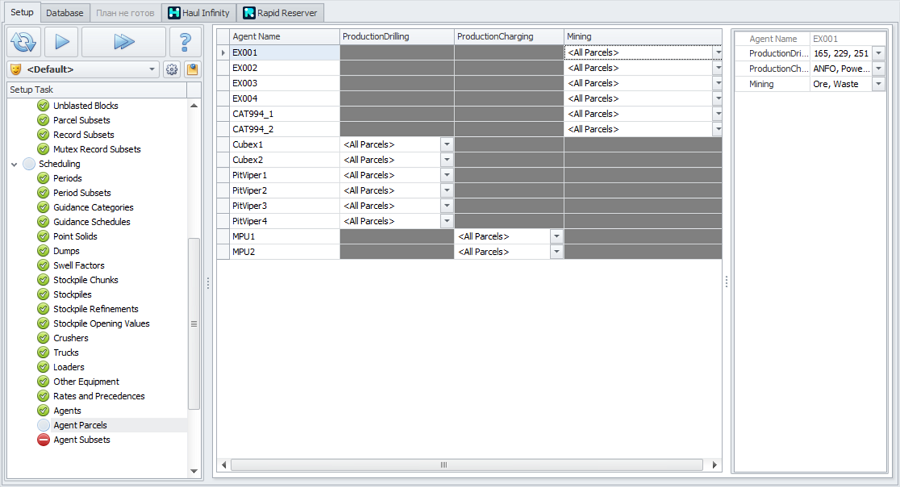This screenshot has width=900, height=487.
Task: Click the Setup Task list header
Action: point(97,90)
